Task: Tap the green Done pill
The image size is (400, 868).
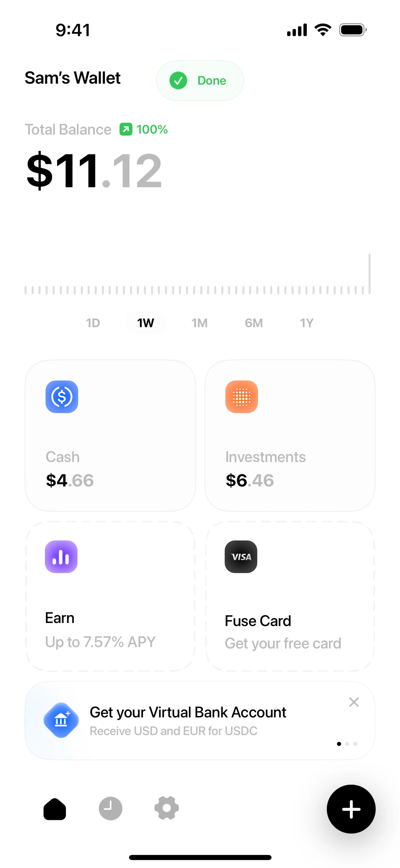Action: (200, 81)
